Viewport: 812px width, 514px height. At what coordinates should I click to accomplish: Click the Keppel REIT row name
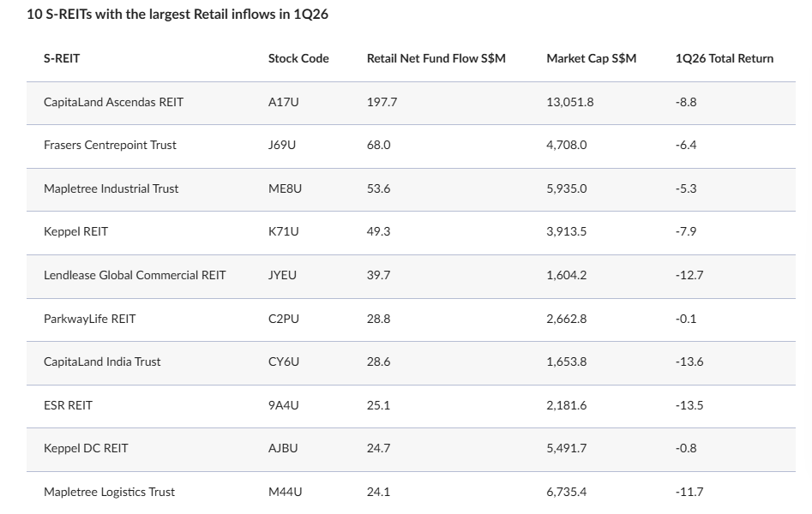[75, 231]
